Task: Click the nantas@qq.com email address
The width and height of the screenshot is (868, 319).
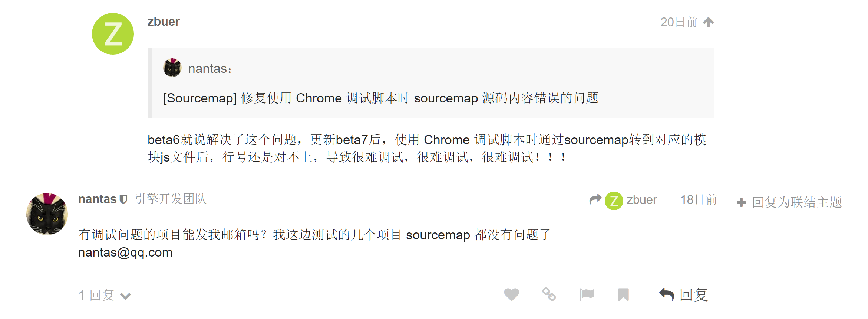Action: pyautogui.click(x=125, y=253)
